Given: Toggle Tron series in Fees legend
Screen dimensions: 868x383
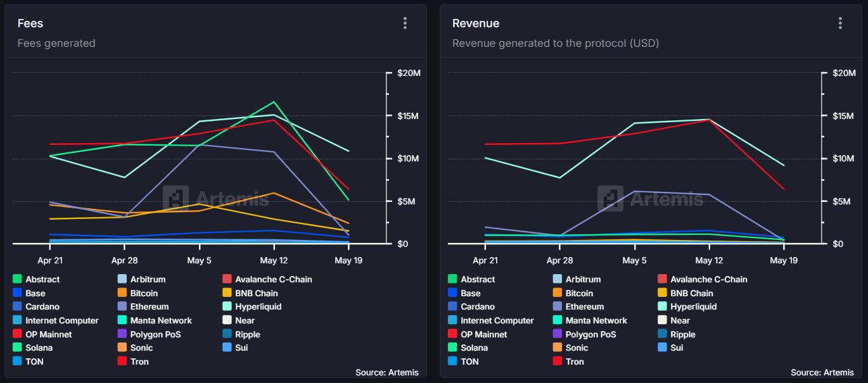Looking at the screenshot, I should click(133, 361).
